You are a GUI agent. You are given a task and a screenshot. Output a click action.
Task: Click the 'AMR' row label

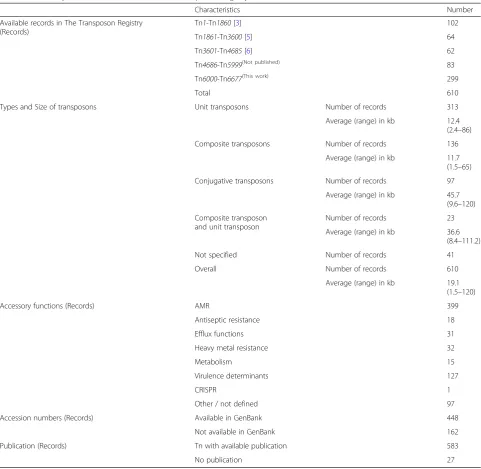click(x=202, y=306)
